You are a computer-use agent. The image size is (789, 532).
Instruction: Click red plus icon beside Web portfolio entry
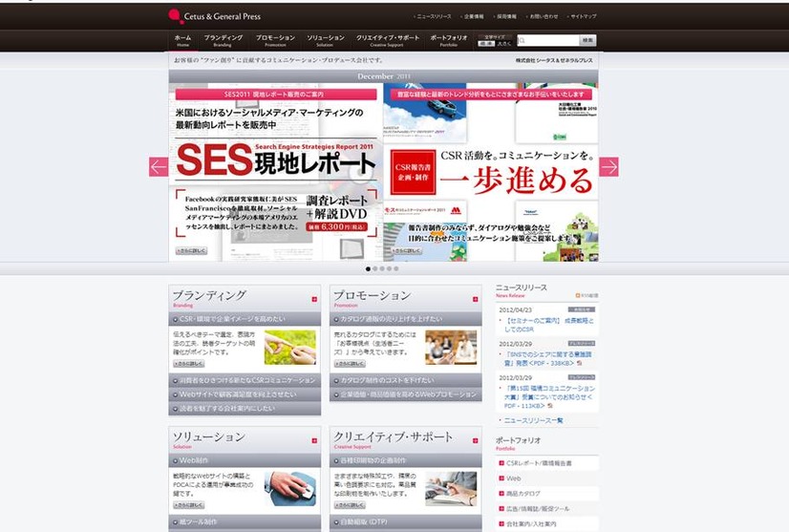501,479
